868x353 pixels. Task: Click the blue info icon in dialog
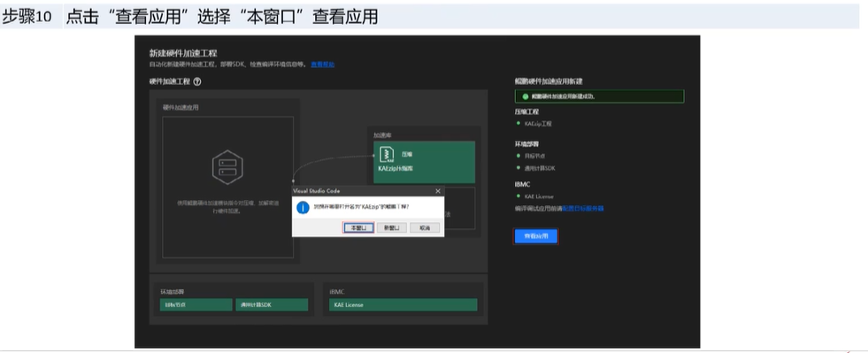[x=303, y=207]
